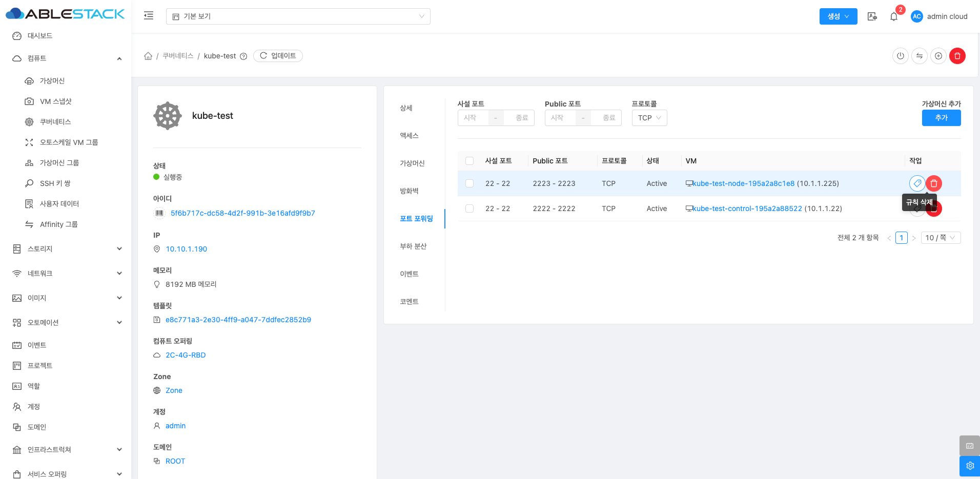This screenshot has height=479, width=980.
Task: Switch to the 방화벽 tab
Action: click(x=409, y=191)
